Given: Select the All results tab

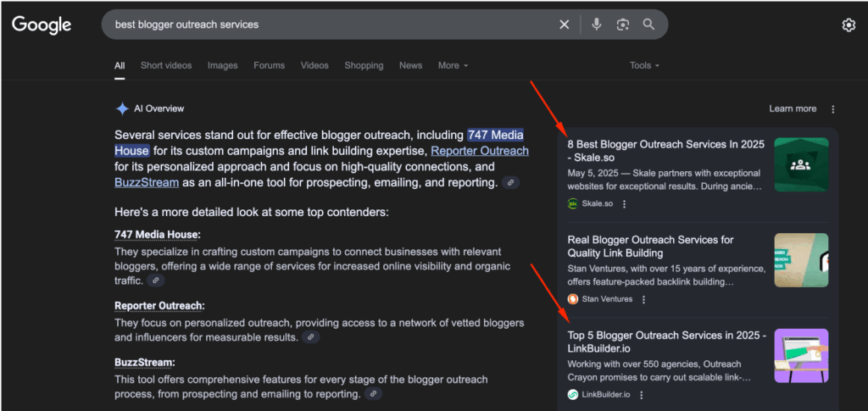Looking at the screenshot, I should pyautogui.click(x=120, y=65).
